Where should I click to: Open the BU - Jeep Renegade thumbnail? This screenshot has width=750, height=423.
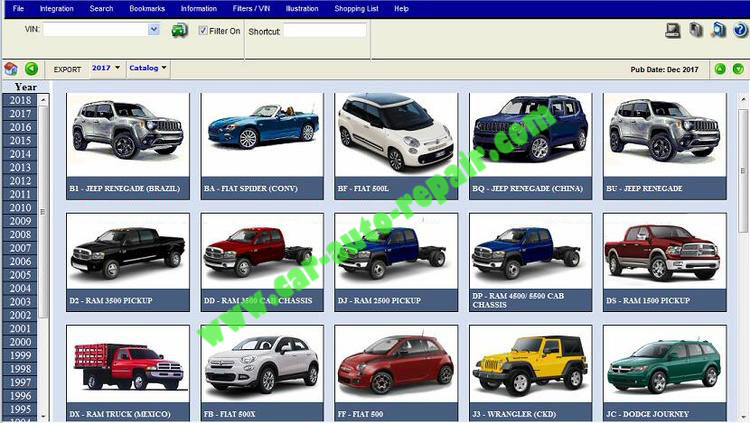pyautogui.click(x=665, y=146)
